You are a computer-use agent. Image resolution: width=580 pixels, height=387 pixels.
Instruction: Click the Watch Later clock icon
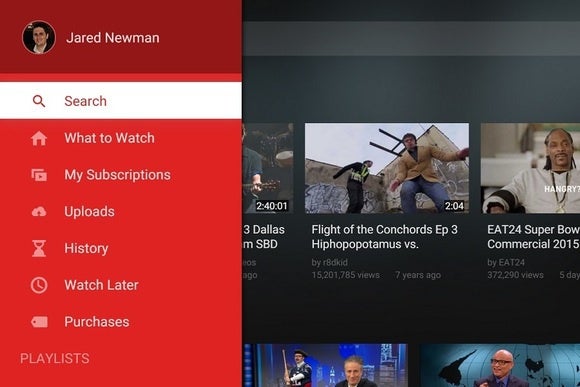[x=39, y=285]
